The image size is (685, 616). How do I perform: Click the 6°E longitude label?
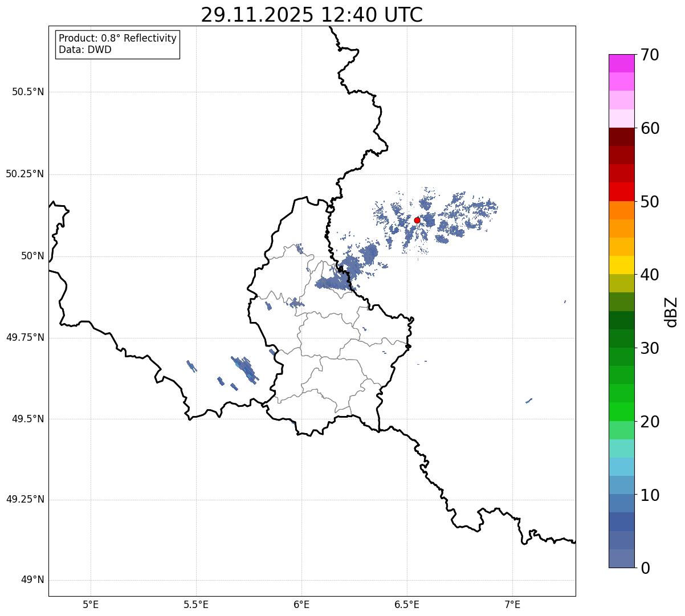tap(301, 605)
